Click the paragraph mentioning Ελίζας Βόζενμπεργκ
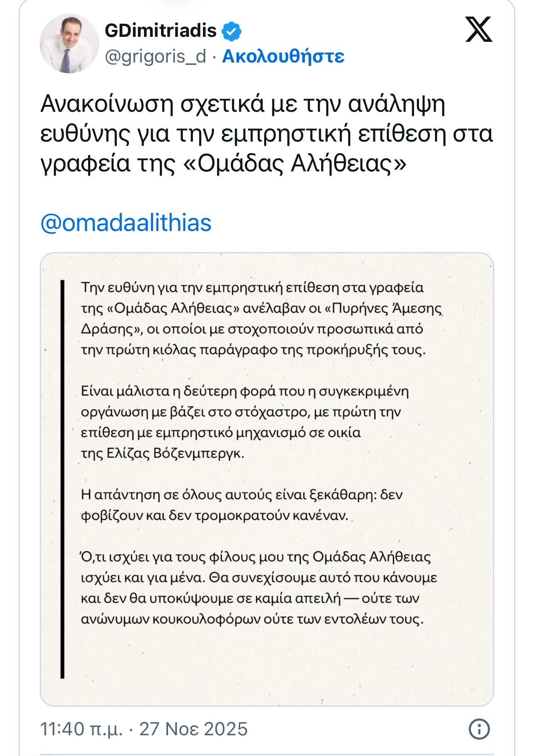 tap(244, 422)
